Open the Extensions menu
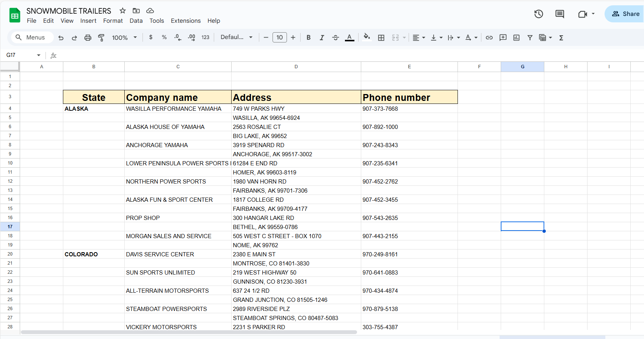 click(186, 21)
